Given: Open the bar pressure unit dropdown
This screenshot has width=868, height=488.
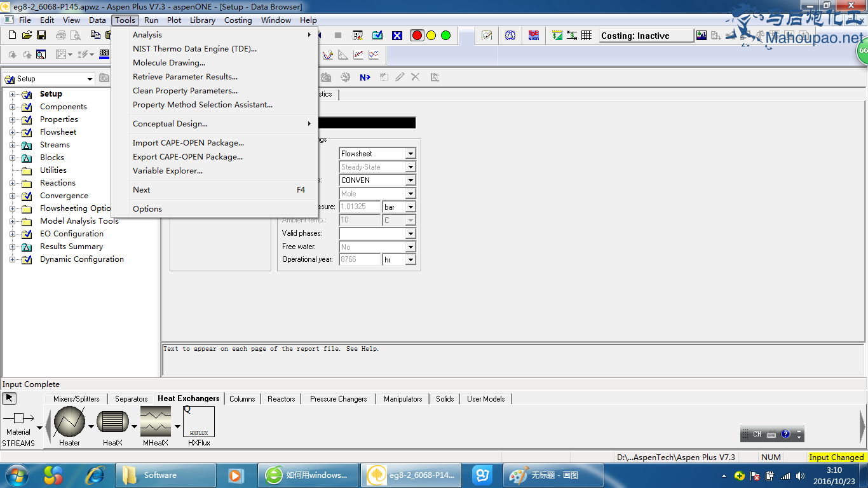Looking at the screenshot, I should [410, 207].
